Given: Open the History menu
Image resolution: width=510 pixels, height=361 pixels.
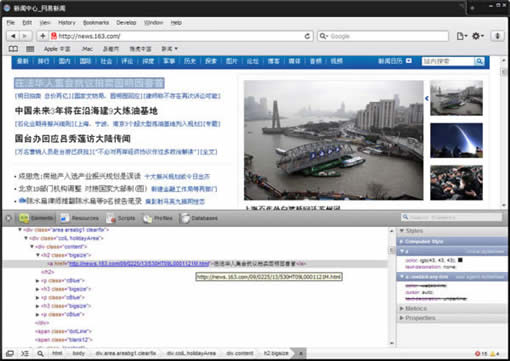Looking at the screenshot, I should point(67,23).
